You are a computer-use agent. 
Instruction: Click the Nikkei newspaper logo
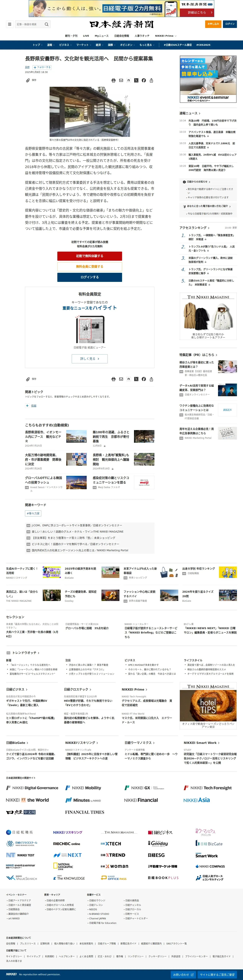tap(121, 24)
